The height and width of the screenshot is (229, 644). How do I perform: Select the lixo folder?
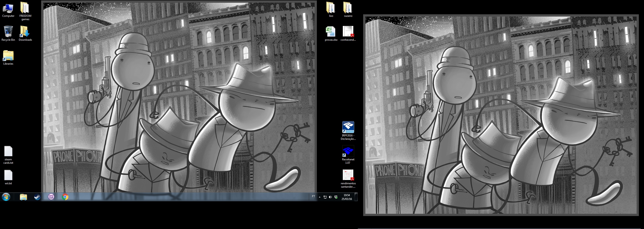coord(331,10)
